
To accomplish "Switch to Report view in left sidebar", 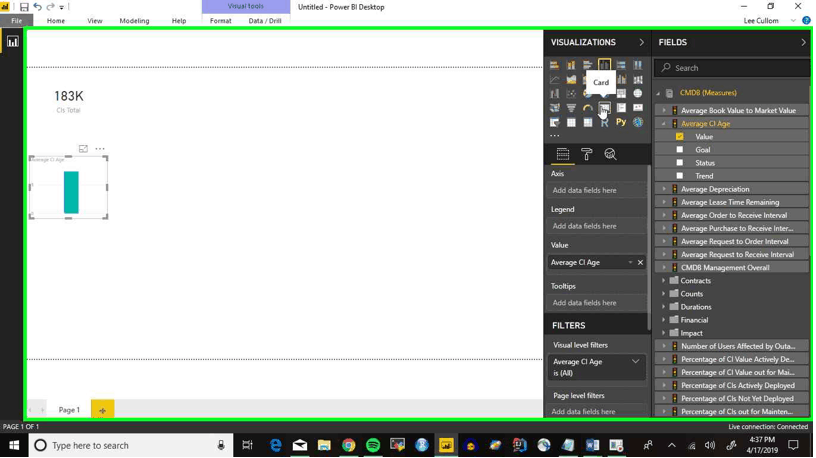I will click(12, 42).
